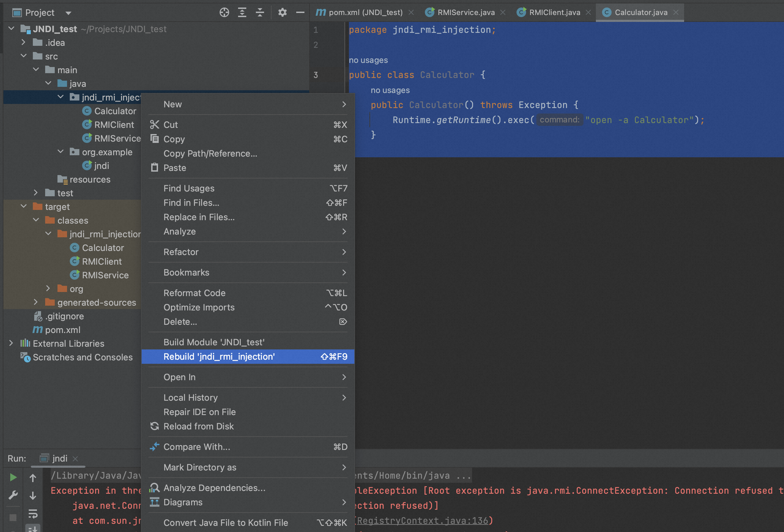This screenshot has height=532, width=784.
Task: Close the jndi run tab
Action: 75,458
